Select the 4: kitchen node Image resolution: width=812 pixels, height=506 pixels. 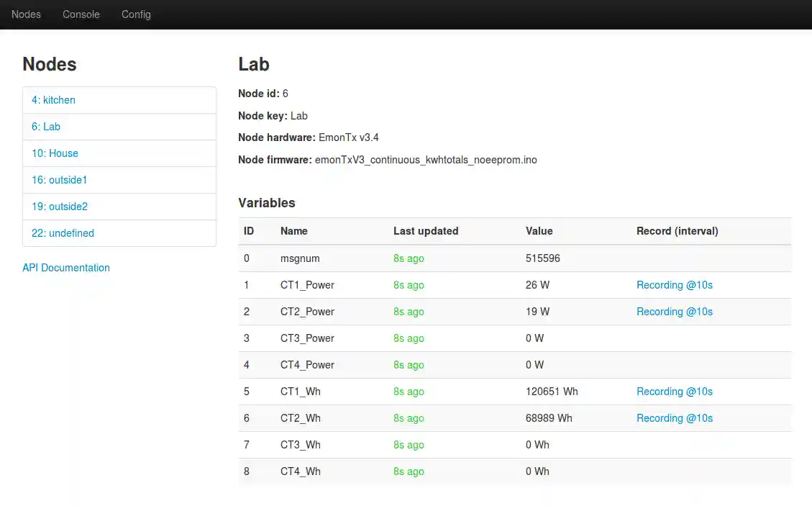pyautogui.click(x=53, y=100)
